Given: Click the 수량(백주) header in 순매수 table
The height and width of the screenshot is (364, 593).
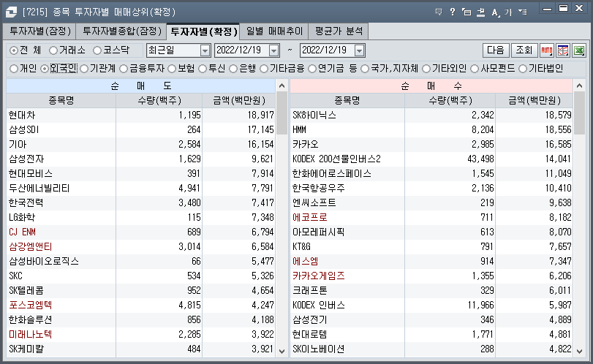Looking at the screenshot, I should (450, 101).
